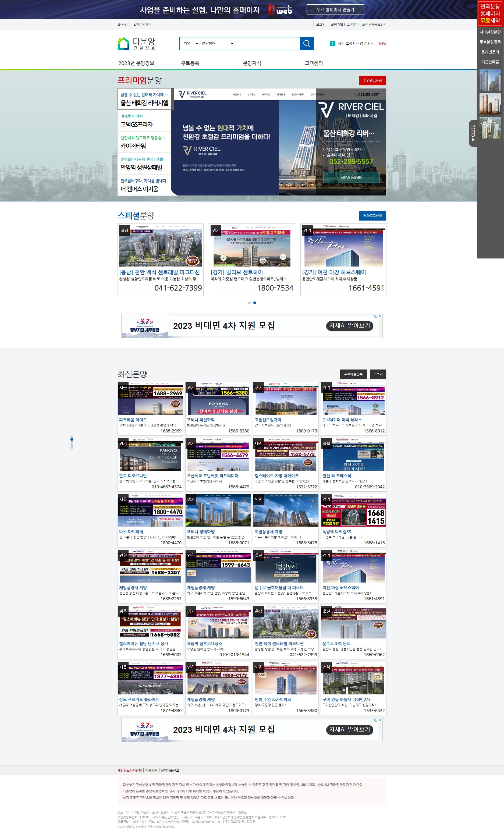Open 빌리브 센트하이 special card

pos(252,260)
